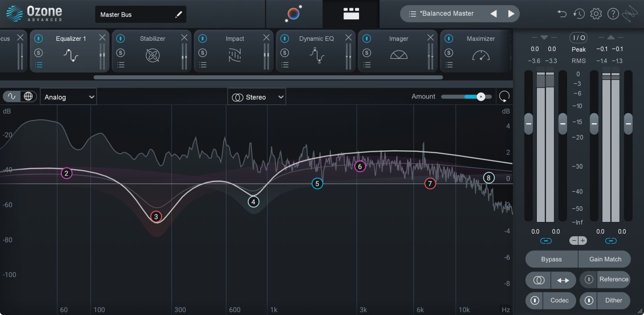The image size is (644, 315).
Task: Select the Stabilizer module
Action: coord(153,52)
